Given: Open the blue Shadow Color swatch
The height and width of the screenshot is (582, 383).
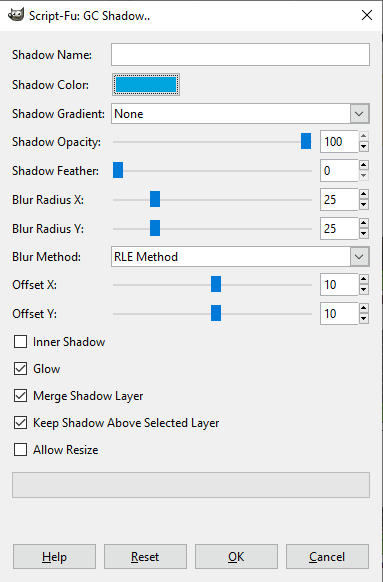Looking at the screenshot, I should tap(146, 85).
